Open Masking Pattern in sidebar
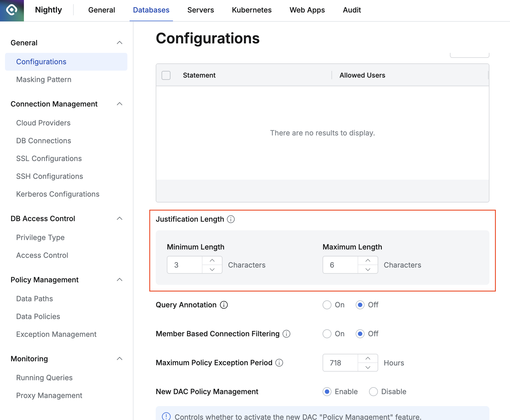Viewport: 510px width, 420px height. pyautogui.click(x=44, y=80)
